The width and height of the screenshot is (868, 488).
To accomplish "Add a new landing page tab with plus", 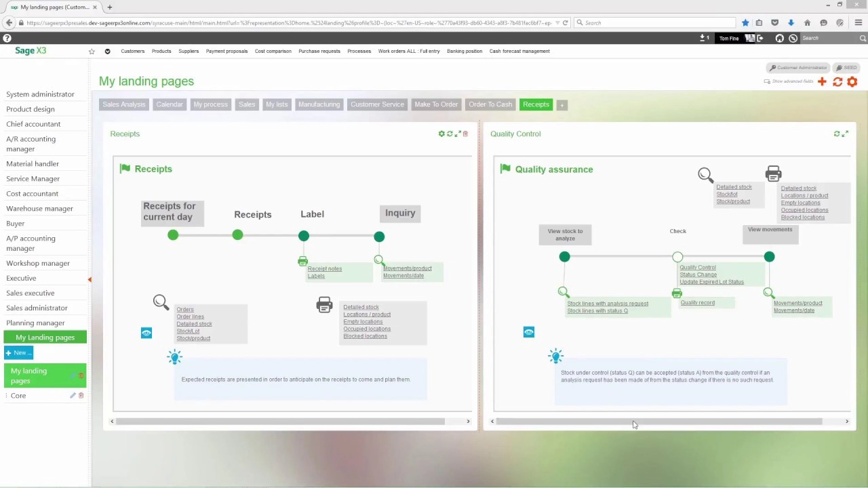I will pos(561,105).
